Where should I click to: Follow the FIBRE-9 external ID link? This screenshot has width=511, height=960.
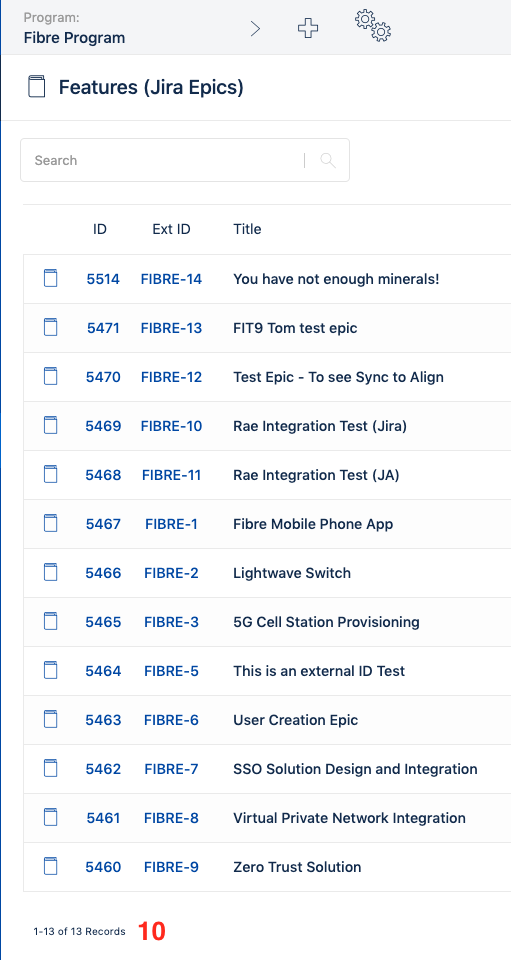click(x=171, y=867)
